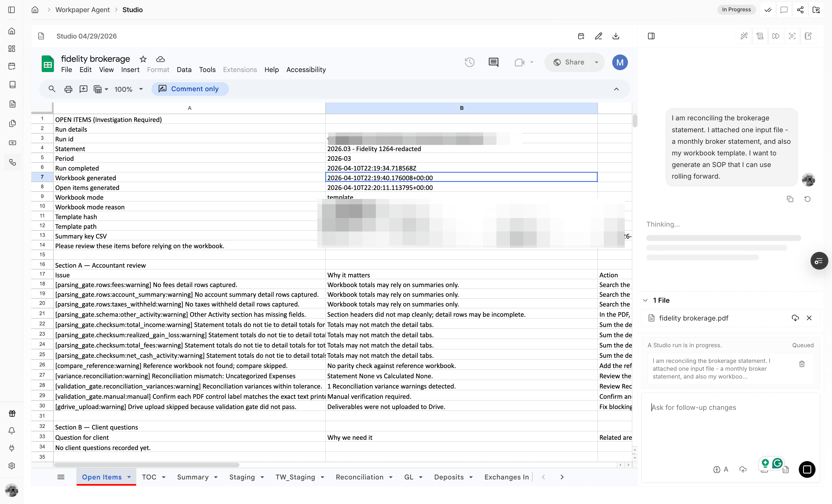832x504 pixels.
Task: Open the notifications bell icon
Action: tap(12, 431)
